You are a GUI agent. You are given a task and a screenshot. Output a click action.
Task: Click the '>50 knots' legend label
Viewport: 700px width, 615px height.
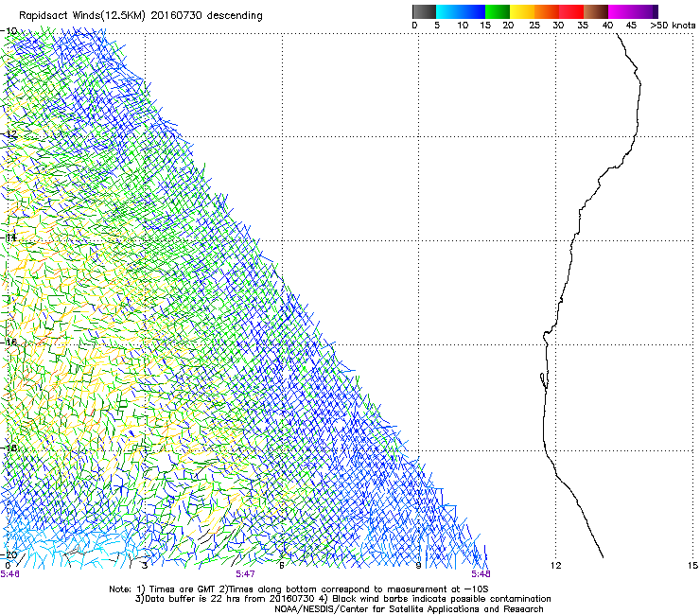coord(673,26)
